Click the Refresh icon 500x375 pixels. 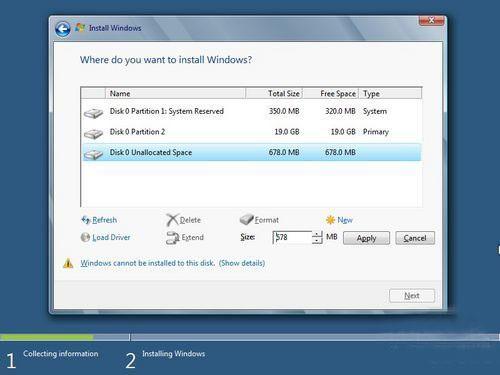pos(86,220)
